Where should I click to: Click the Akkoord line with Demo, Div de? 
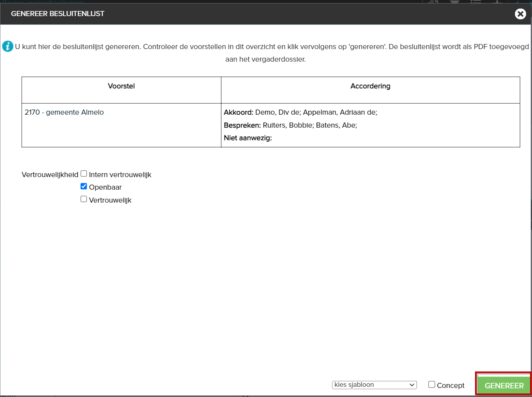(301, 112)
